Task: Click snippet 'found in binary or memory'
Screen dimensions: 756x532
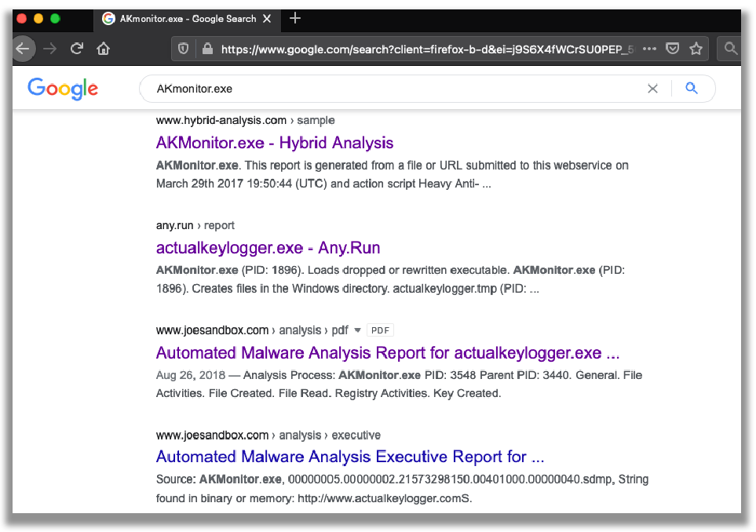Action: 225,498
